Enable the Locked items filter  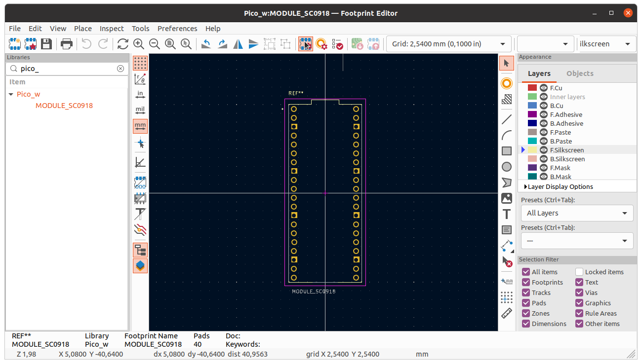(579, 272)
